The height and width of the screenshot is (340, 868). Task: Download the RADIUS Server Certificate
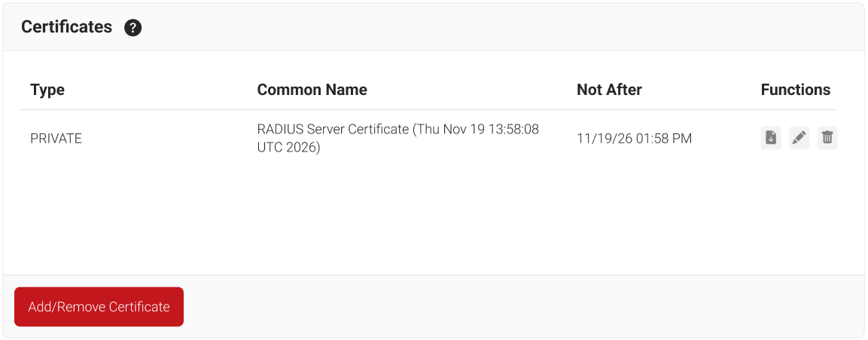pyautogui.click(x=771, y=138)
